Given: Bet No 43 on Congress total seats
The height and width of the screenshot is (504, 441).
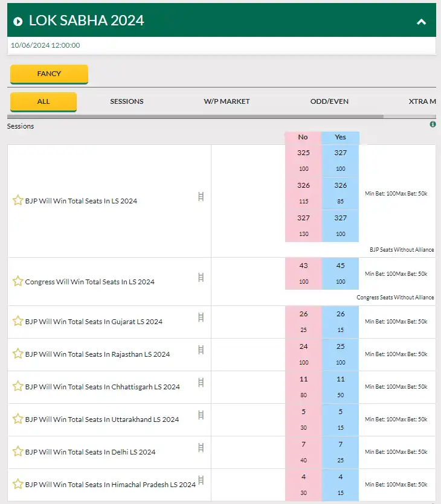Looking at the screenshot, I should pos(303,273).
